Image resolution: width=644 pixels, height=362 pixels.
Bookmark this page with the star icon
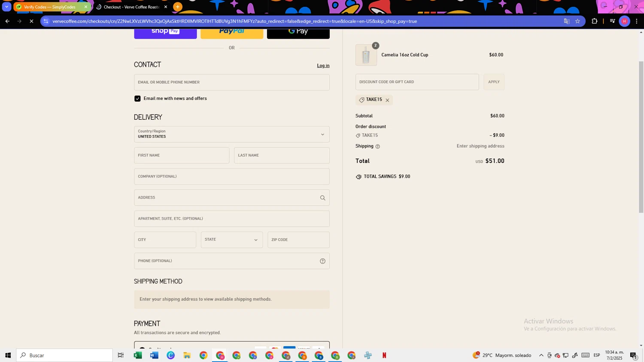click(x=577, y=21)
